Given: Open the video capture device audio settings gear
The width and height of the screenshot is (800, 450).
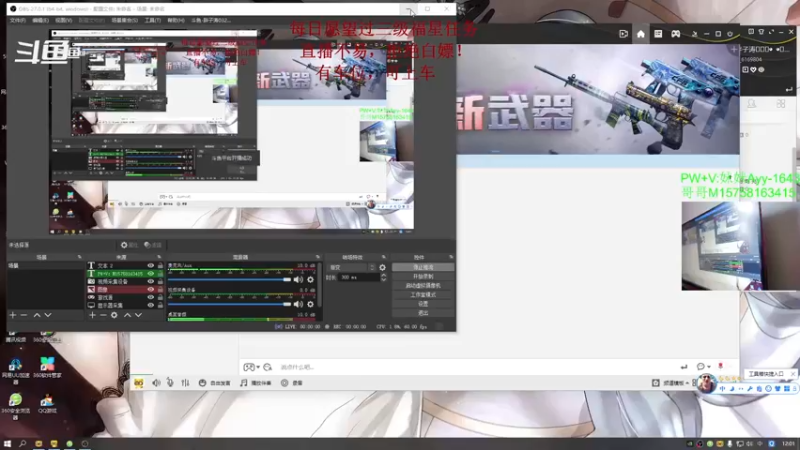Looking at the screenshot, I should (x=310, y=304).
